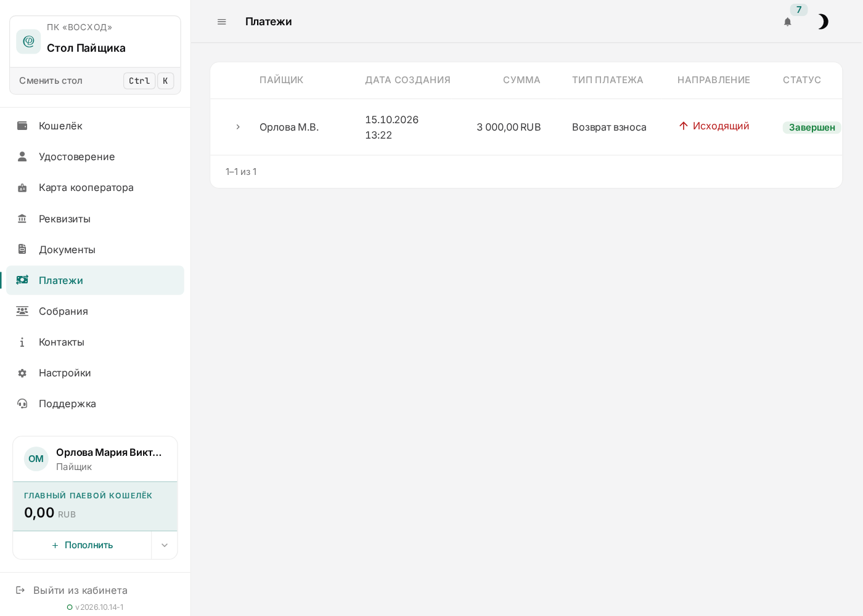The width and height of the screenshot is (863, 616).
Task: Click the Собрания group icon
Action: point(22,311)
